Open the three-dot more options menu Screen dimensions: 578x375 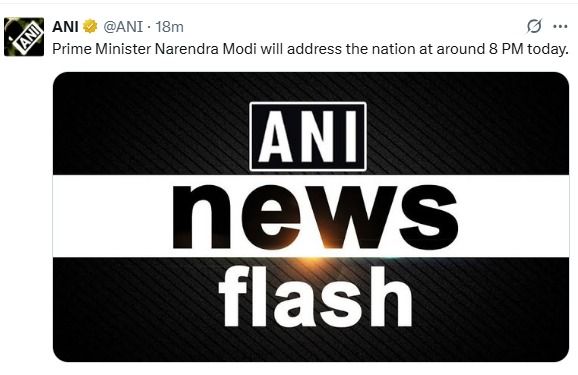click(560, 27)
